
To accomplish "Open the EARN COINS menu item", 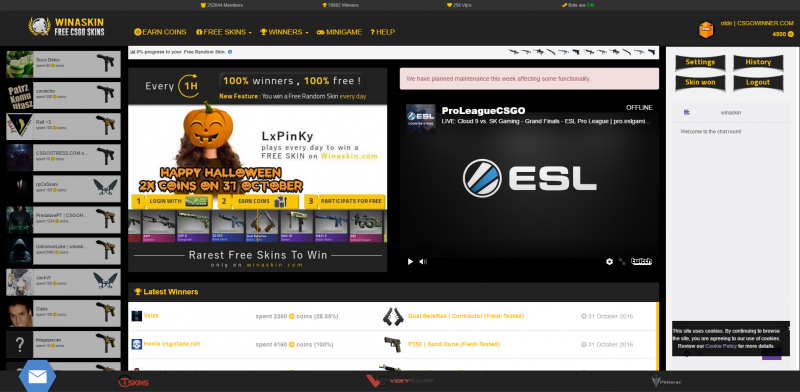I will [160, 32].
